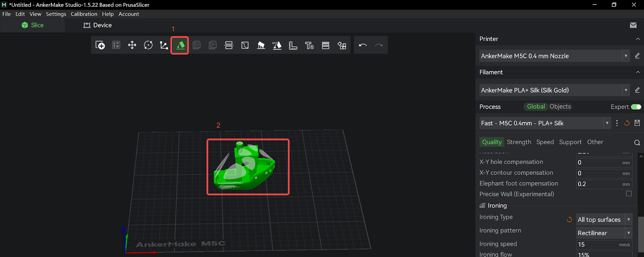Click the Split to objects icon
644x257 pixels.
click(x=196, y=45)
